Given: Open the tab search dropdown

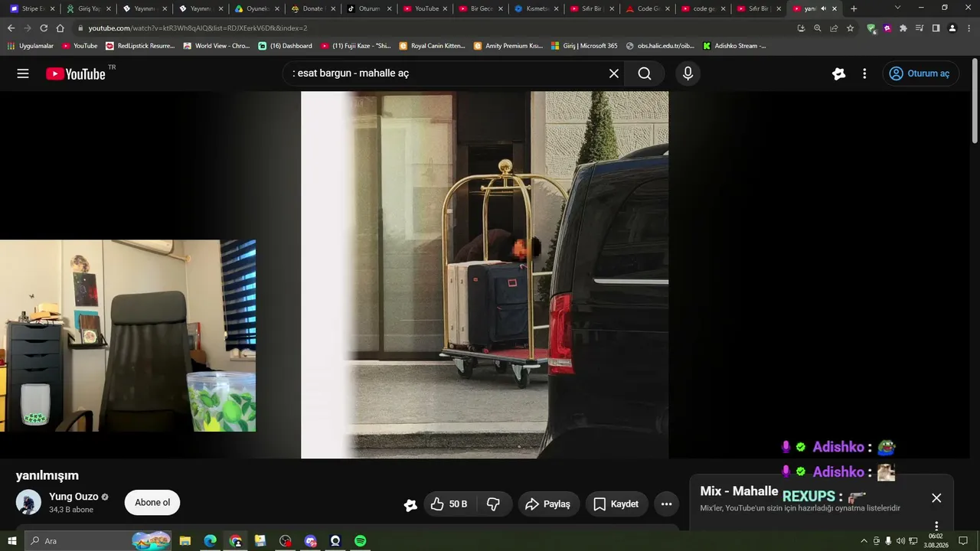Looking at the screenshot, I should pos(897,8).
